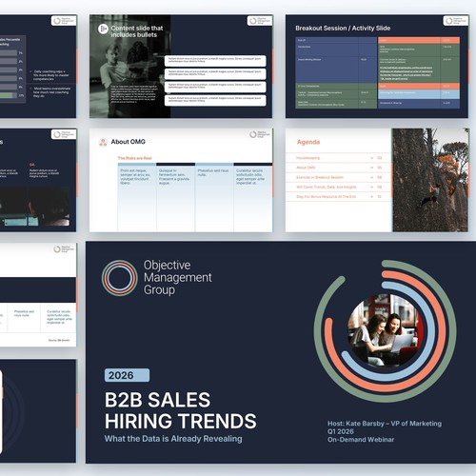Viewport: 476px width, 476px height.
Task: Open the Breakout Session / Activity Slide
Action: click(x=377, y=67)
